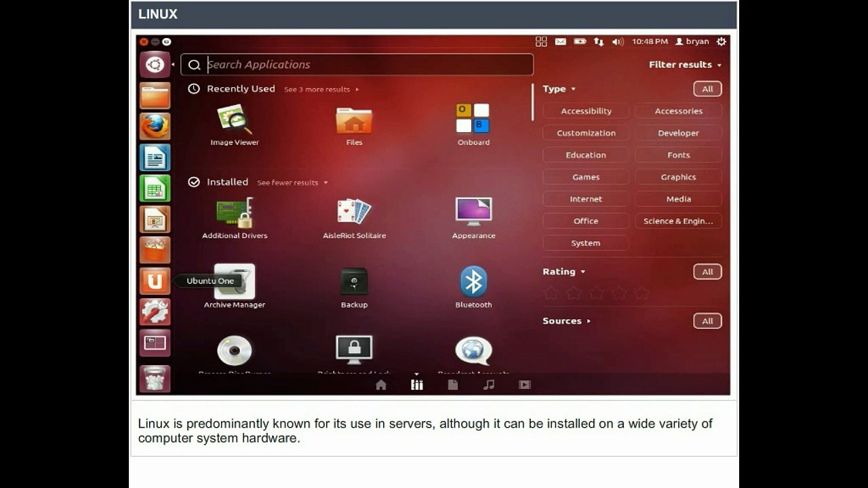868x488 pixels.
Task: Launch LibreOffice Impress from the launcher
Action: pos(155,219)
